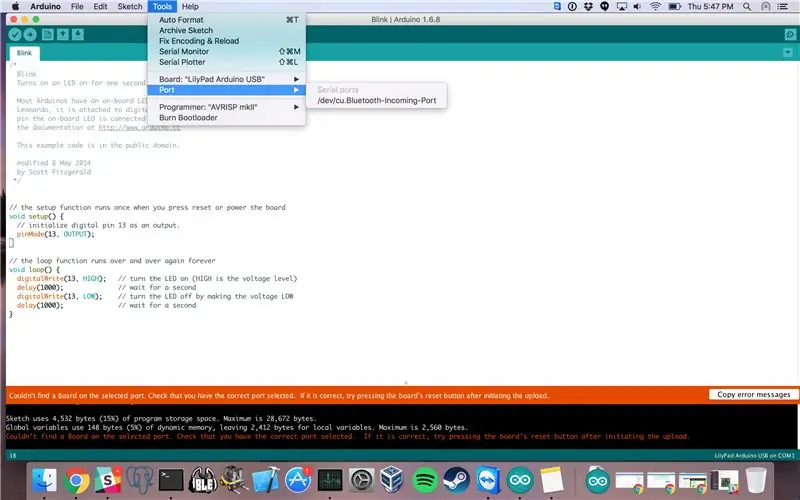Open the tab options dropdown arrow
Image resolution: width=800 pixels, height=500 pixels.
click(x=788, y=53)
